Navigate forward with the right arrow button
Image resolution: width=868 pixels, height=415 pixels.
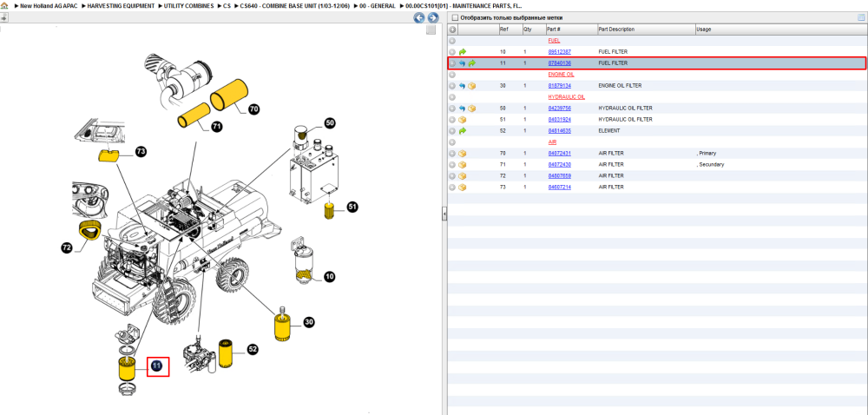[x=433, y=17]
